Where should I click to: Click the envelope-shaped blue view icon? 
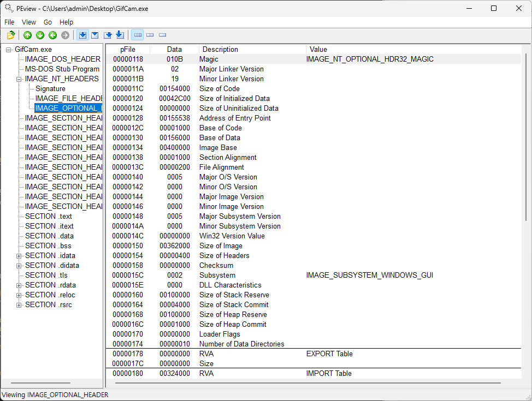[x=95, y=35]
